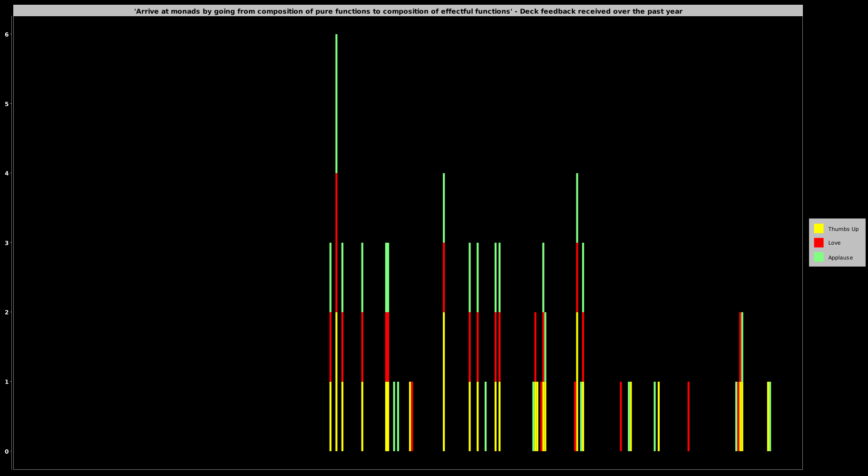Click the y-axis label 3
The width and height of the screenshot is (868, 476).
pyautogui.click(x=7, y=243)
